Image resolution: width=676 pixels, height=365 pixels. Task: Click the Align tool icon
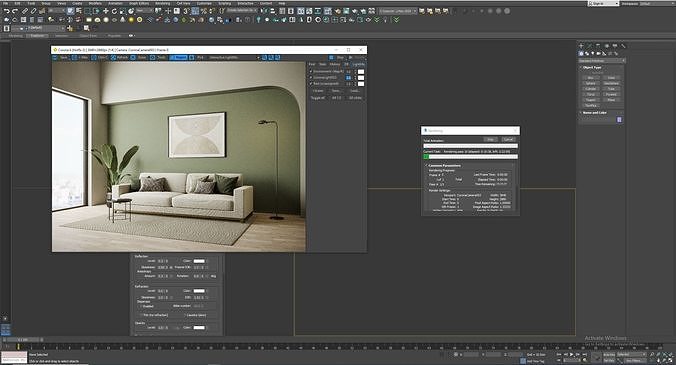272,11
